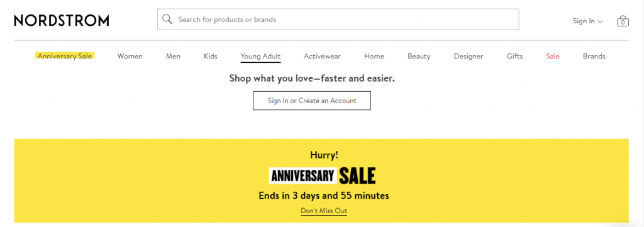Open the Home category
644x227 pixels.
pos(374,56)
